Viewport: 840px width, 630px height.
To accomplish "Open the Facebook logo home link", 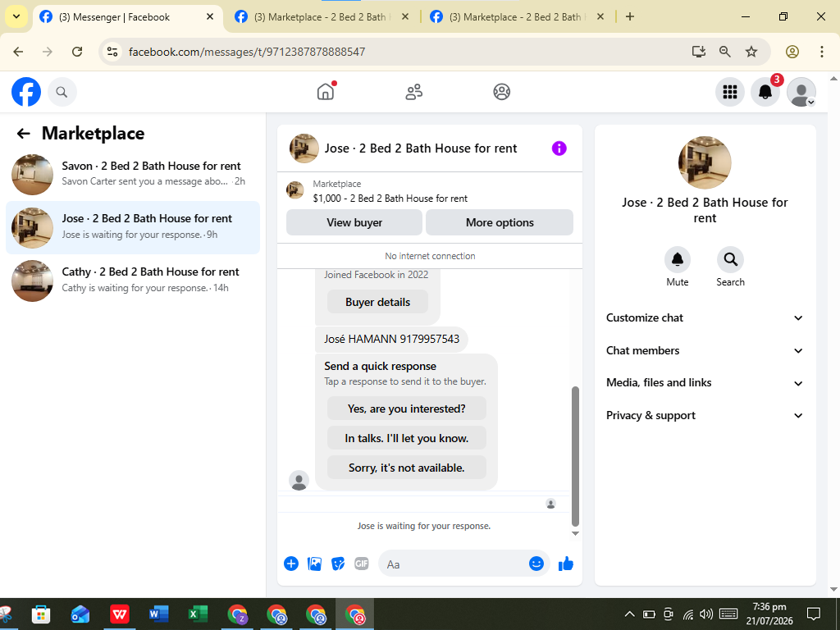I will [x=26, y=92].
